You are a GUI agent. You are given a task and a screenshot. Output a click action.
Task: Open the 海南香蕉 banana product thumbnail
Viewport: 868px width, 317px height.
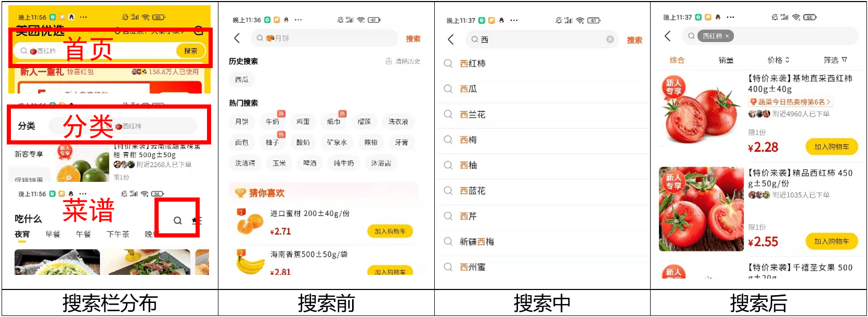click(250, 262)
